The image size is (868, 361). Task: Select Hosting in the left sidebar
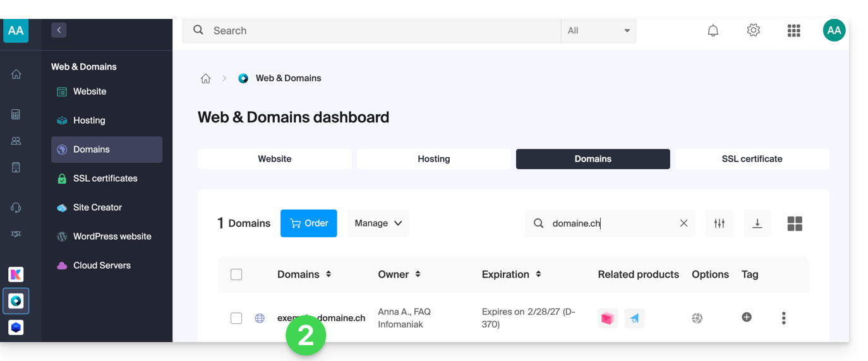pyautogui.click(x=89, y=121)
